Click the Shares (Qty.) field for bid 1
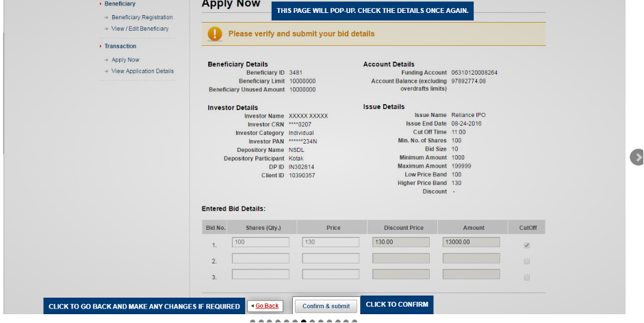 [x=260, y=242]
